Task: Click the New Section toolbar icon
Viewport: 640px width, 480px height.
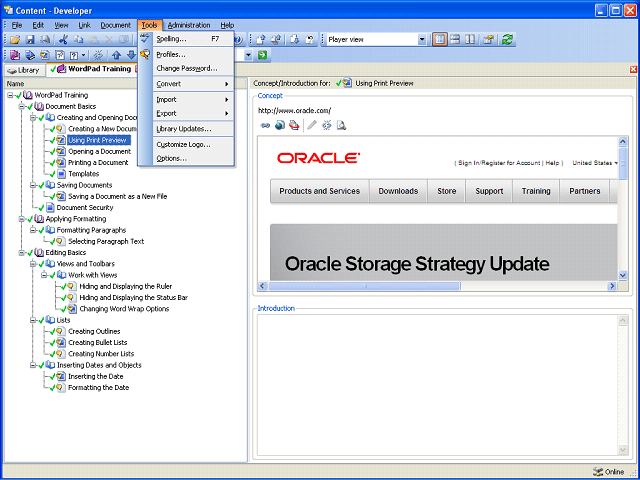Action: tap(30, 55)
